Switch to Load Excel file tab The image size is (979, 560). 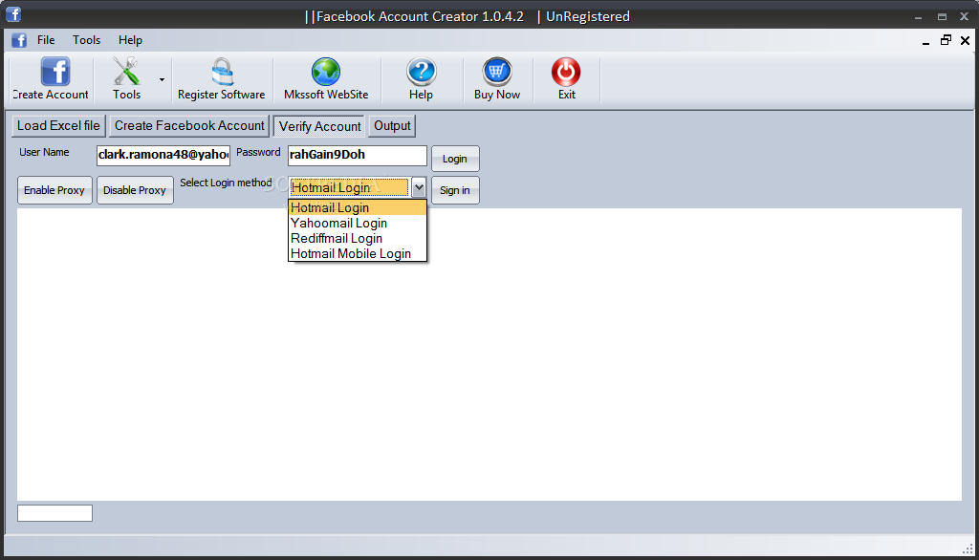pos(58,125)
